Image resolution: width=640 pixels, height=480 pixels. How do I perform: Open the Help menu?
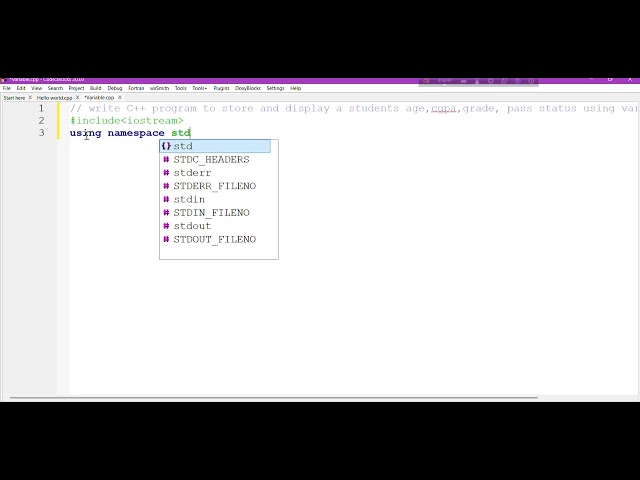(296, 88)
